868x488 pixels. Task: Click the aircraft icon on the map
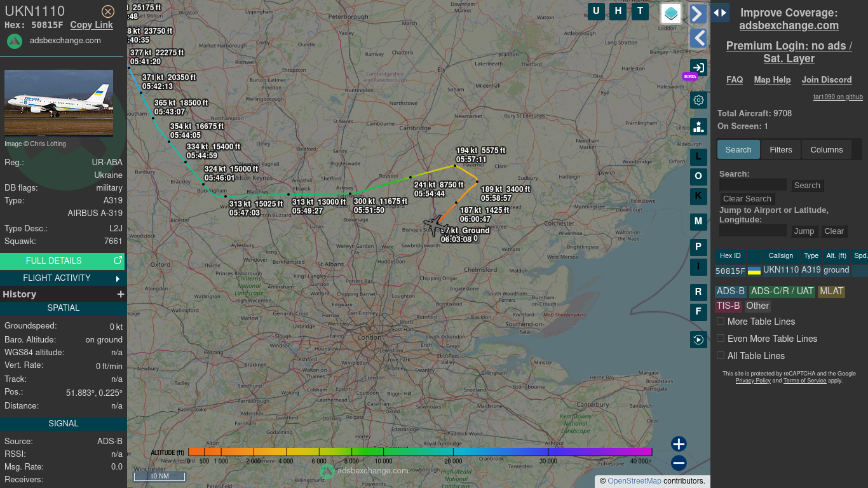pos(435,224)
